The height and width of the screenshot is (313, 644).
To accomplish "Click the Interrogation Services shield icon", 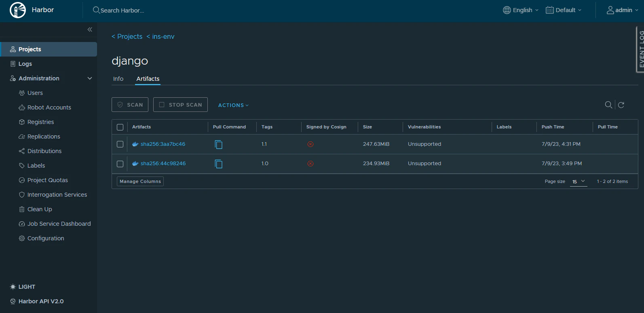I will tap(22, 195).
